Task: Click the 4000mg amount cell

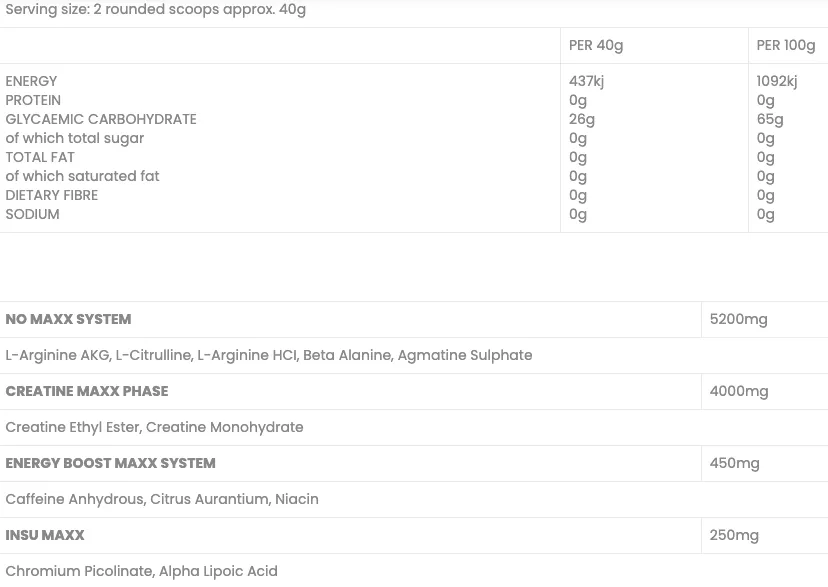Action: click(x=739, y=391)
